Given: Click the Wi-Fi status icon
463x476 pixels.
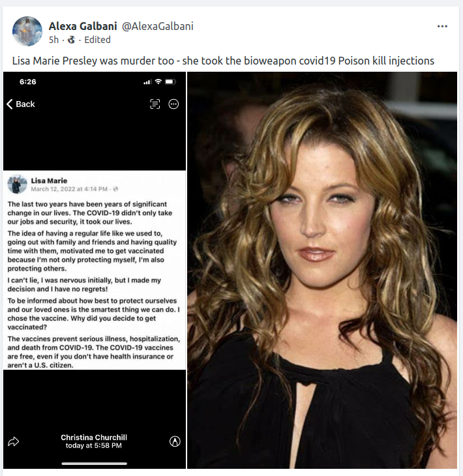Looking at the screenshot, I should click(158, 82).
